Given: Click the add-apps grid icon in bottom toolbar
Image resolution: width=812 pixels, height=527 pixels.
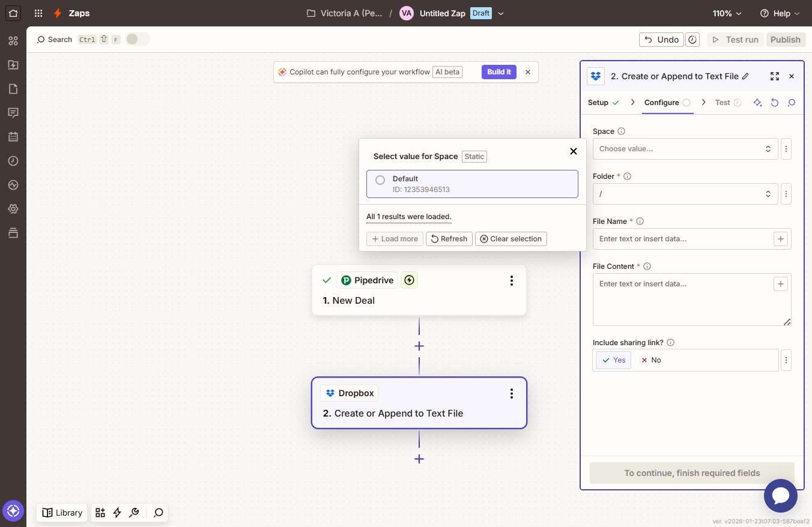Looking at the screenshot, I should click(100, 513).
